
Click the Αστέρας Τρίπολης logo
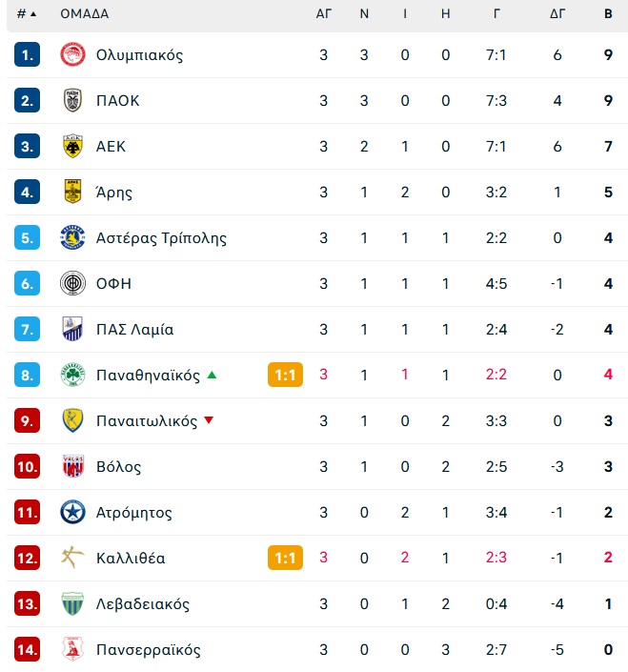pos(72,237)
